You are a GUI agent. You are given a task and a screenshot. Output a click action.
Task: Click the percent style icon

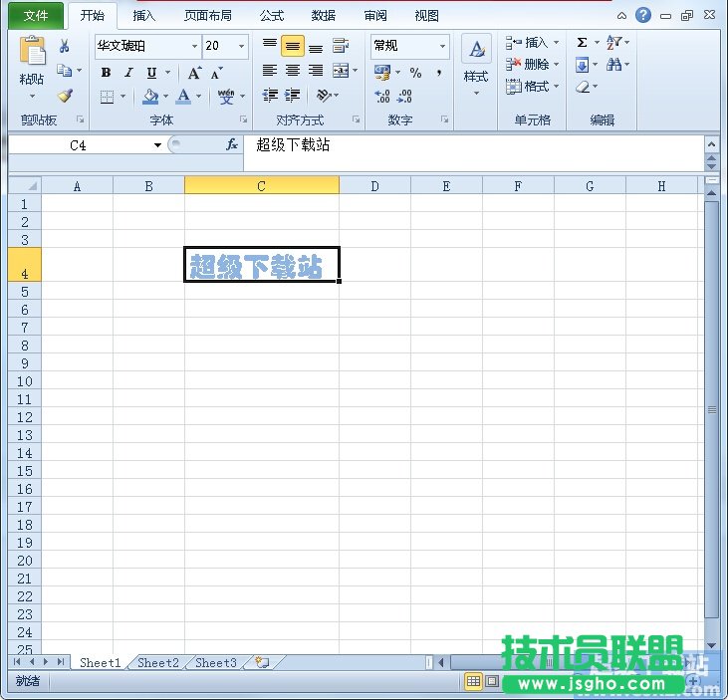(x=415, y=73)
